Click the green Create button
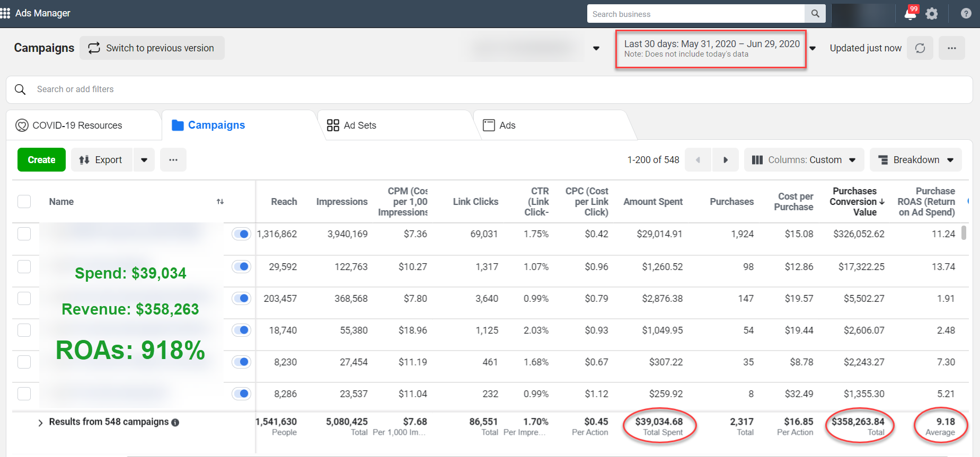 41,160
